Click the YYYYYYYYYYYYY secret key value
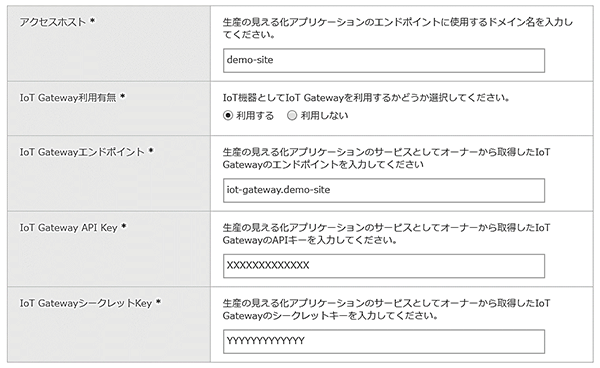Image resolution: width=600 pixels, height=368 pixels. point(266,341)
